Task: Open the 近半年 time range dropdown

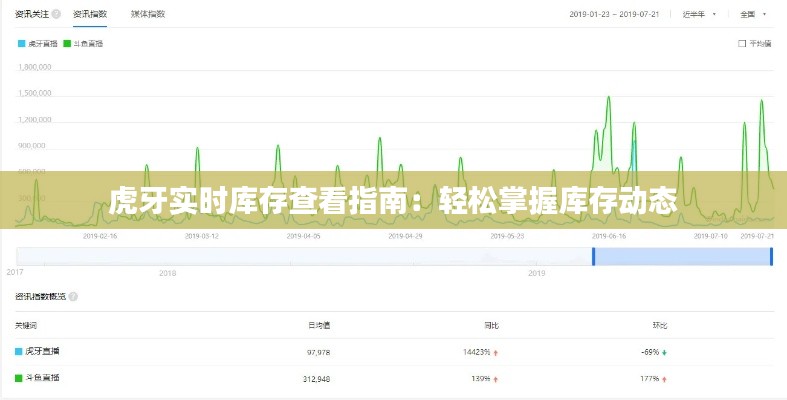Action: (x=699, y=14)
